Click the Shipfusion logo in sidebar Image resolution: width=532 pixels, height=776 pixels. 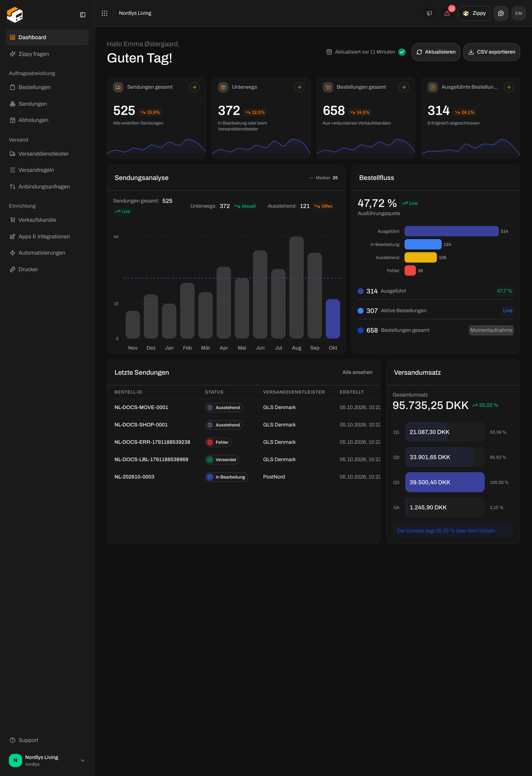click(15, 15)
